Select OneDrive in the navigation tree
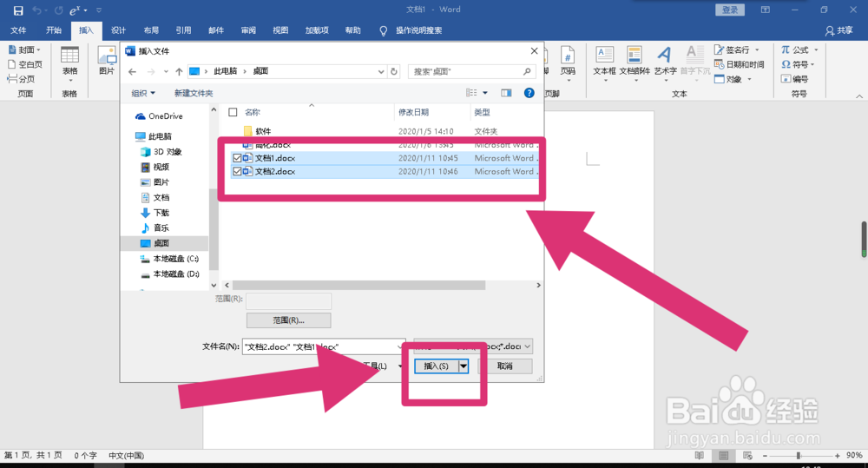This screenshot has height=468, width=868. click(x=160, y=116)
